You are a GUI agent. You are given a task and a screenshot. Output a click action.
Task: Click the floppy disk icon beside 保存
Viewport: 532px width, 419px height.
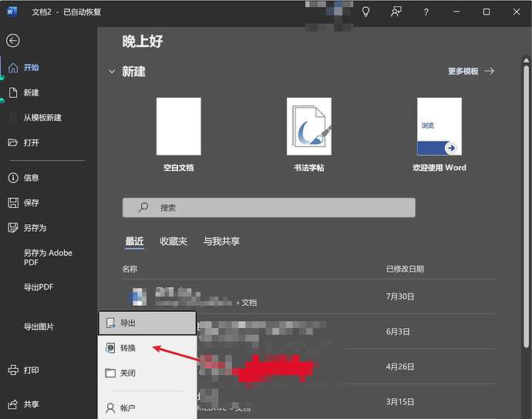13,203
